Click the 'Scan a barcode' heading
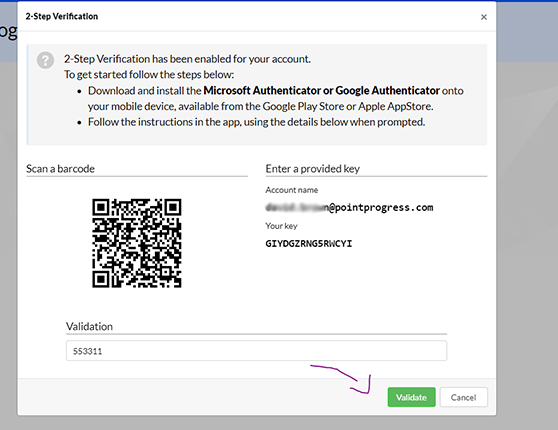558x430 pixels. tap(60, 168)
